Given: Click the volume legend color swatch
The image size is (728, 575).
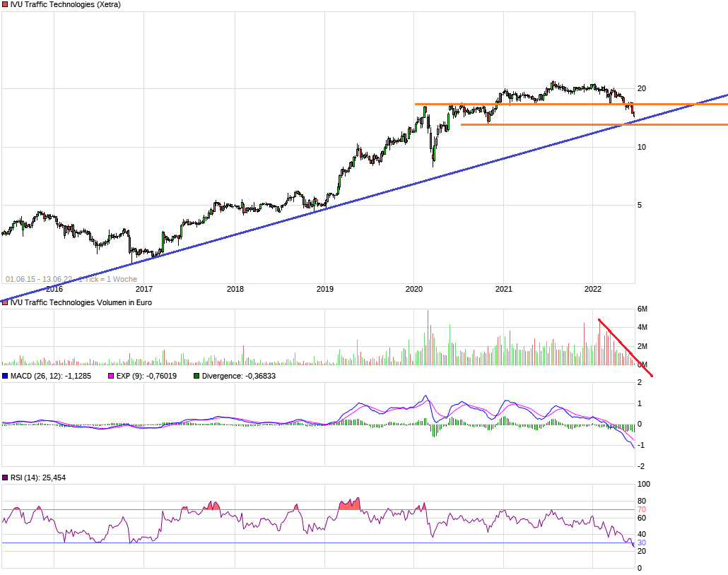Looking at the screenshot, I should tap(5, 302).
